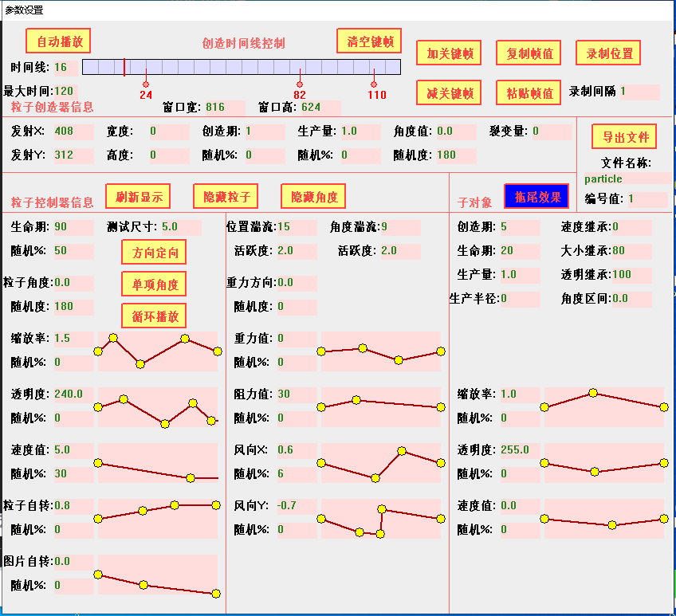Select the keyframe marker at 24
This screenshot has height=616, width=676.
click(146, 84)
